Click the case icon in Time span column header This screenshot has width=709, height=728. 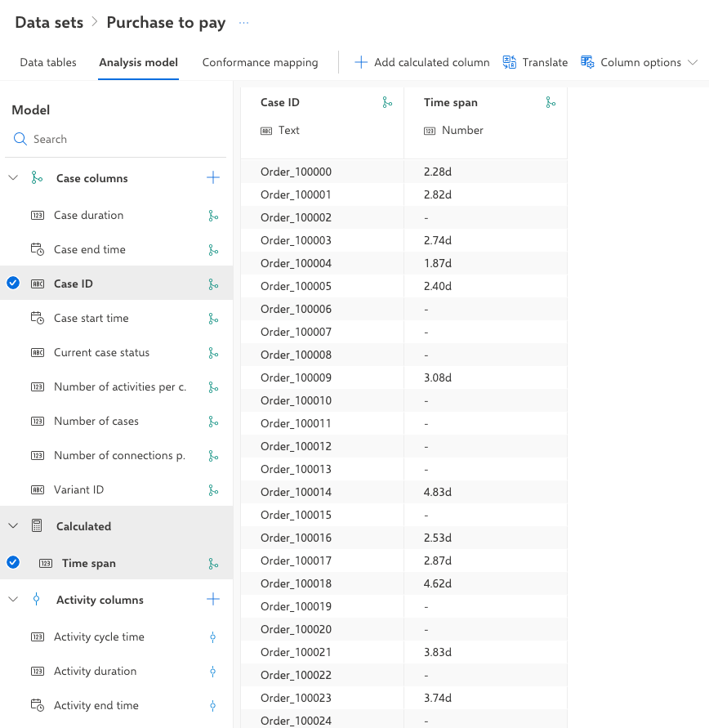pos(551,103)
